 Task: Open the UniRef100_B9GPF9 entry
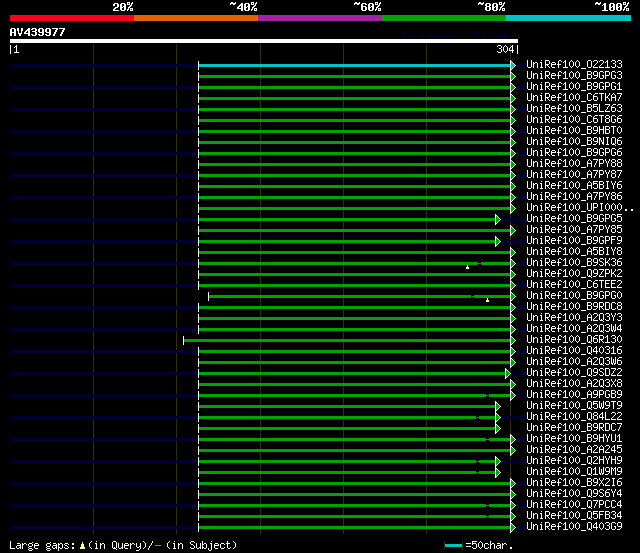[574, 241]
